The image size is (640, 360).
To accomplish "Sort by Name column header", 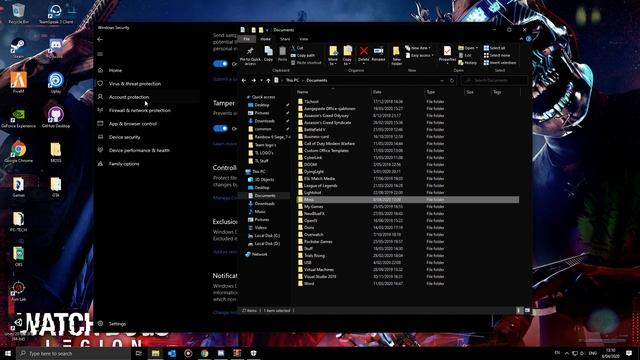I will tap(333, 92).
